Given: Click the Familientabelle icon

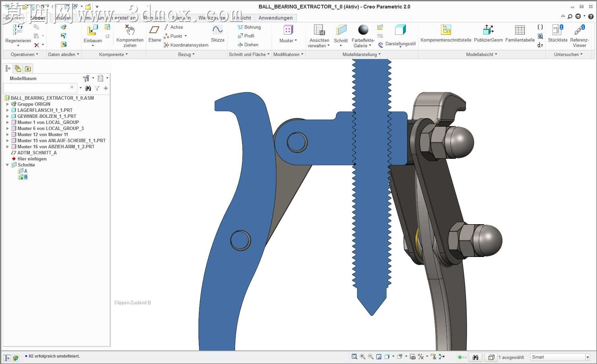Looking at the screenshot, I should point(520,30).
